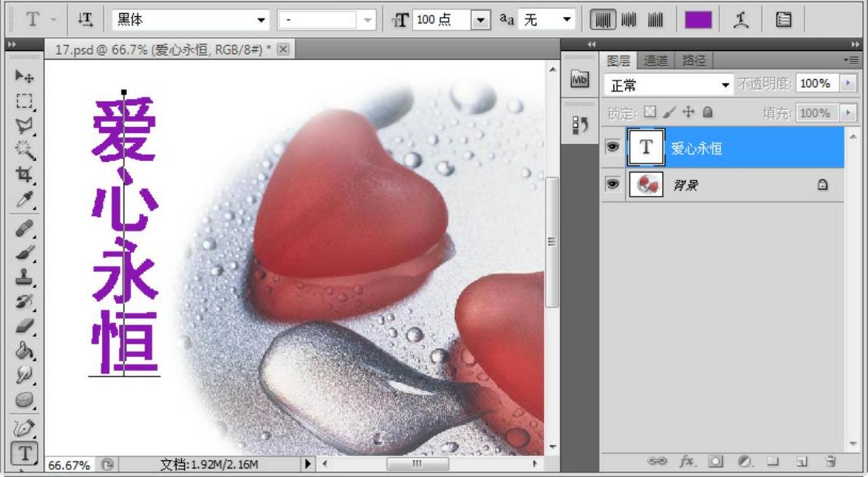Screen dimensions: 868x477
Task: Switch to the 路径 tab
Action: [692, 60]
